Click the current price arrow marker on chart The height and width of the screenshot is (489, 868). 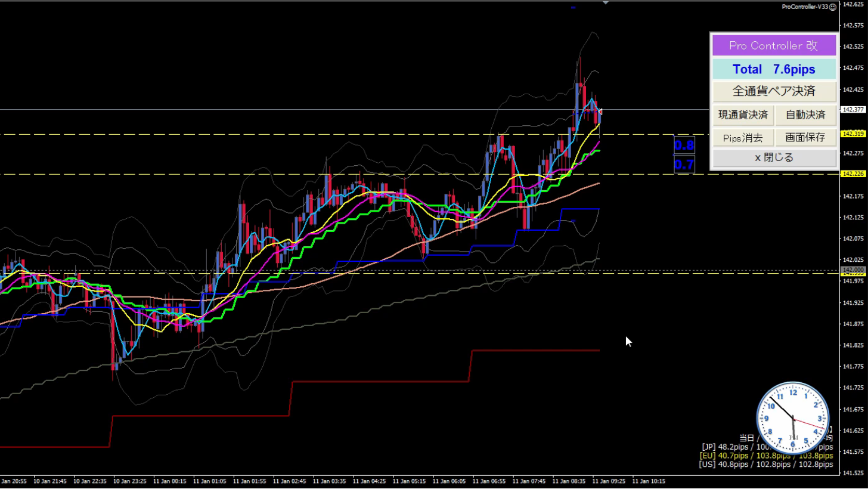(600, 112)
